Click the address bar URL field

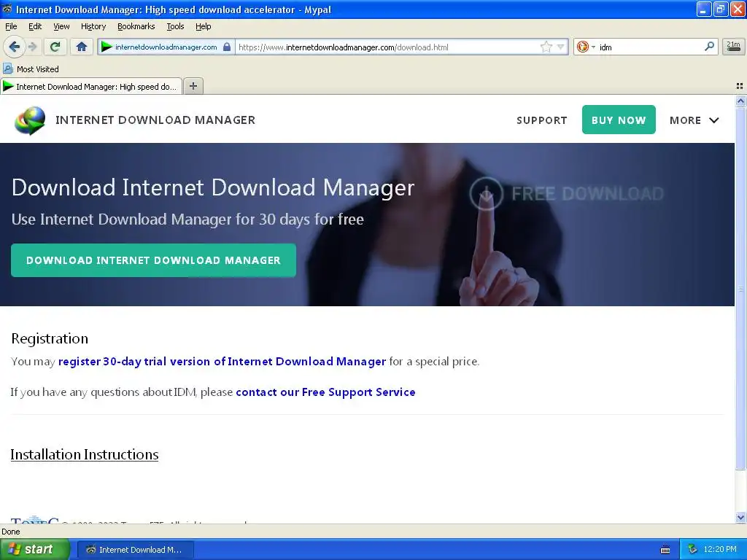(388, 47)
